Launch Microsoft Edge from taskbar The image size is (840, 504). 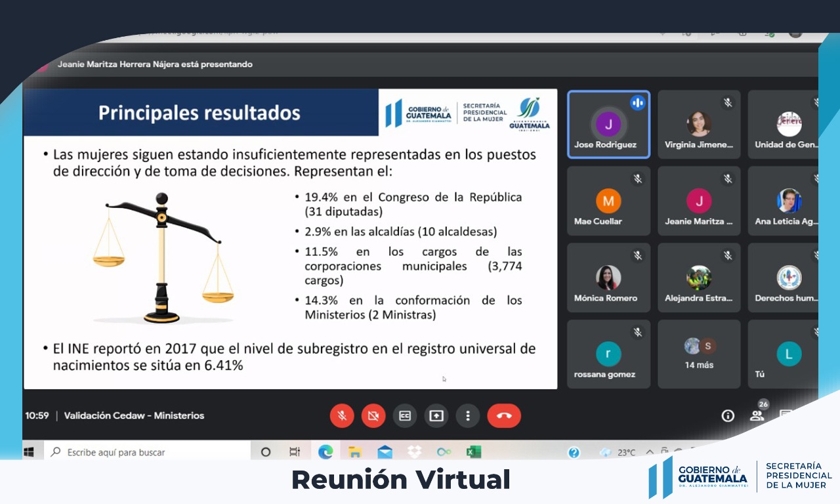(325, 452)
